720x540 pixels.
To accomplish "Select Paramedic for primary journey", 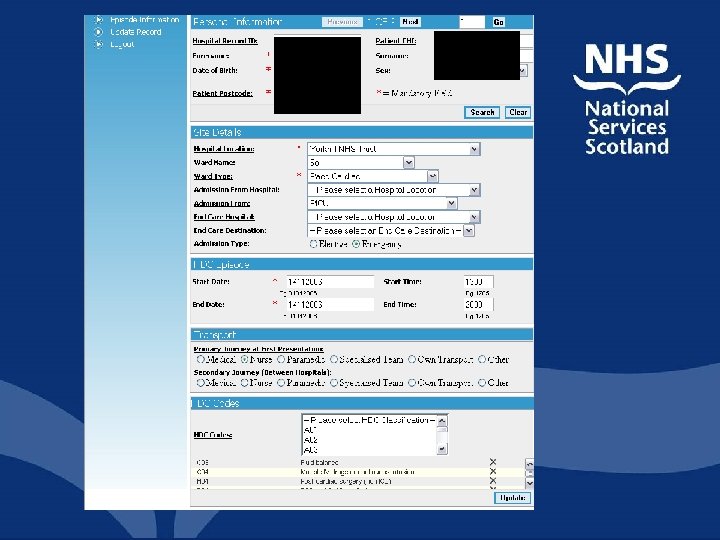I will click(281, 360).
